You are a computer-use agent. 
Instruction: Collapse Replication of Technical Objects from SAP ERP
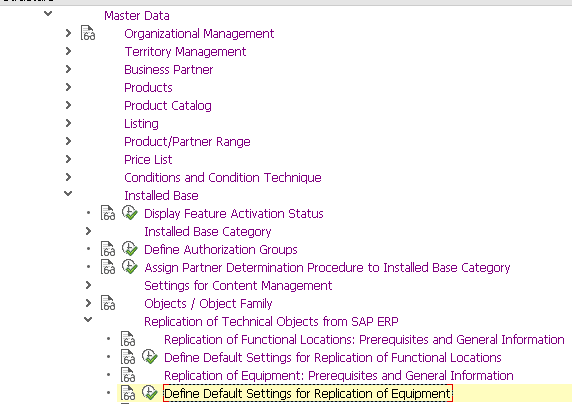(x=88, y=319)
